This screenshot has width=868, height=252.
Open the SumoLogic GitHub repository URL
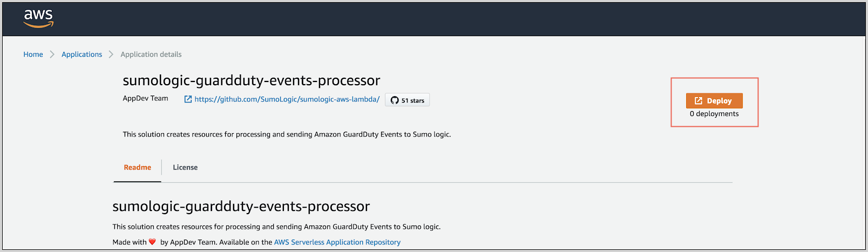coord(287,99)
